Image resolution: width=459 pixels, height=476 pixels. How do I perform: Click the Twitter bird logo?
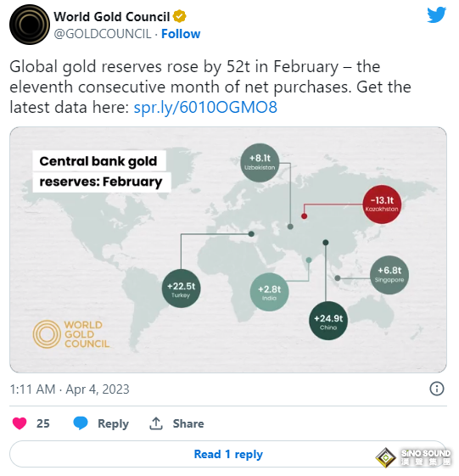tap(436, 15)
